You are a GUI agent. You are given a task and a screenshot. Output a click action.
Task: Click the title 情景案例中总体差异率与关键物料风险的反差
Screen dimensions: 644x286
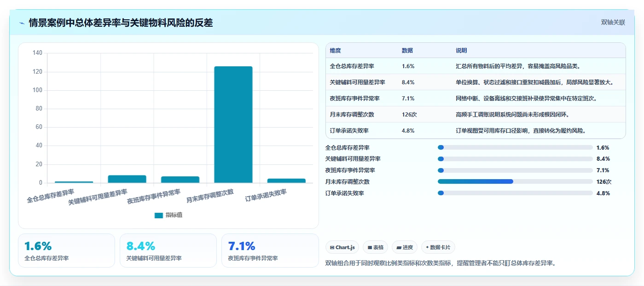pos(121,23)
